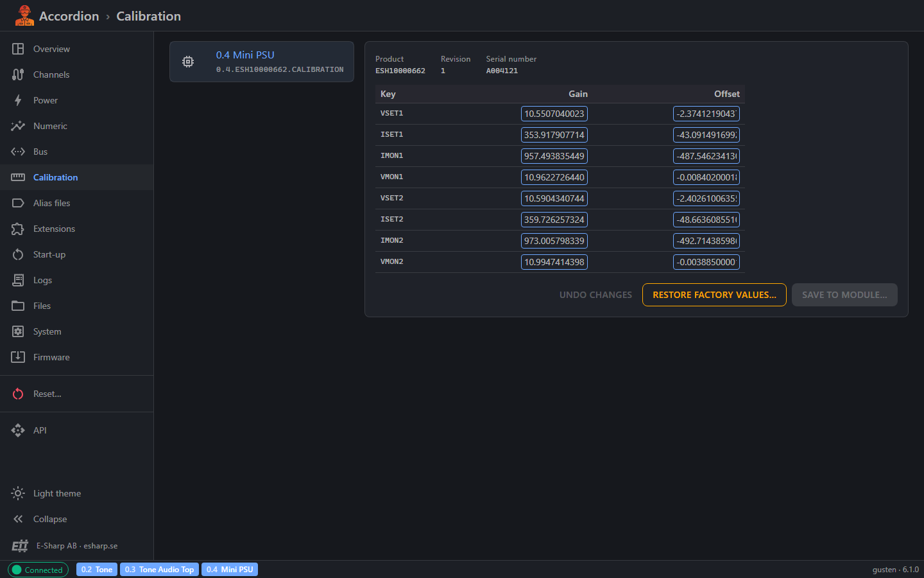The height and width of the screenshot is (578, 924).
Task: Click Restore Factory Values button
Action: click(x=714, y=295)
